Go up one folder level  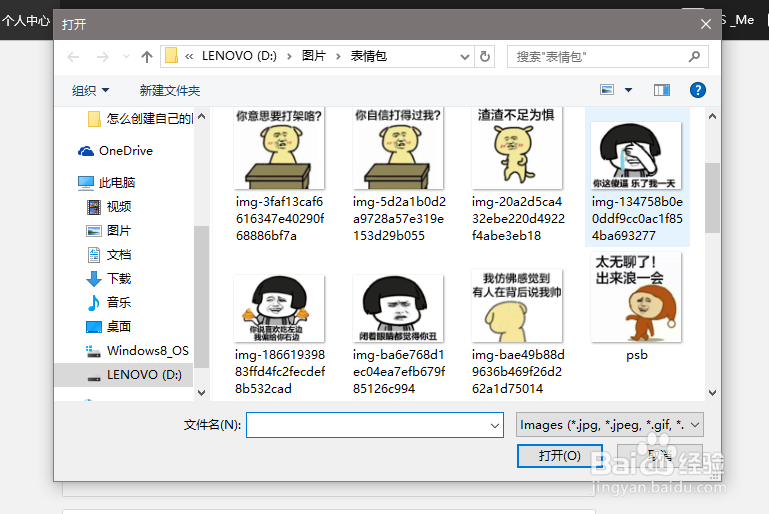click(147, 57)
